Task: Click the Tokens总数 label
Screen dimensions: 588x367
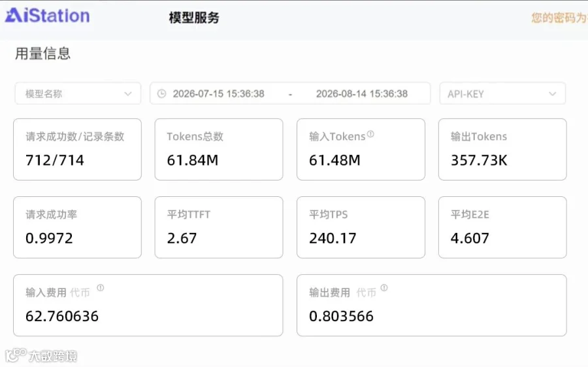Action: (x=195, y=136)
